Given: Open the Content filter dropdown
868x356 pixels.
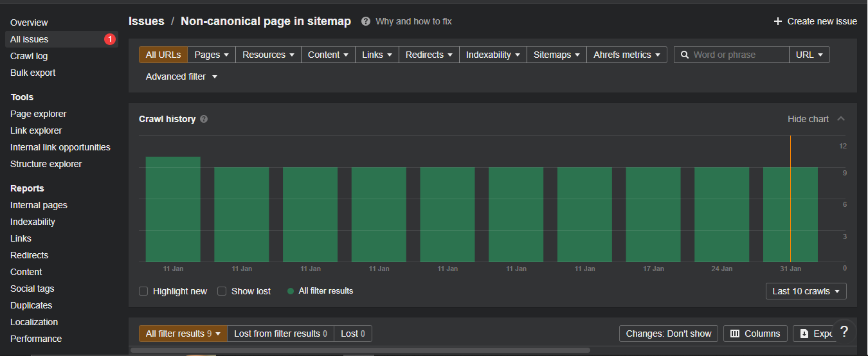Looking at the screenshot, I should point(328,55).
